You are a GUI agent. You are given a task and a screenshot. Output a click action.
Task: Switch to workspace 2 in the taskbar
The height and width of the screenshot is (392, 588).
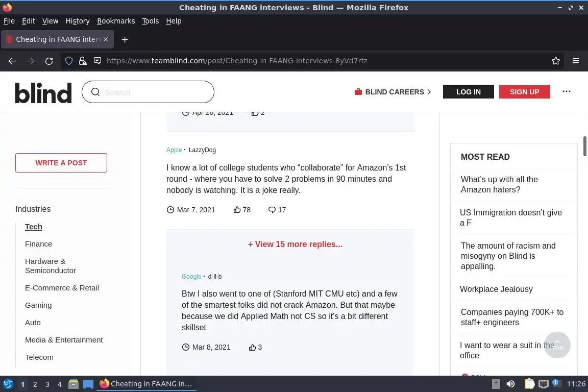tap(35, 384)
